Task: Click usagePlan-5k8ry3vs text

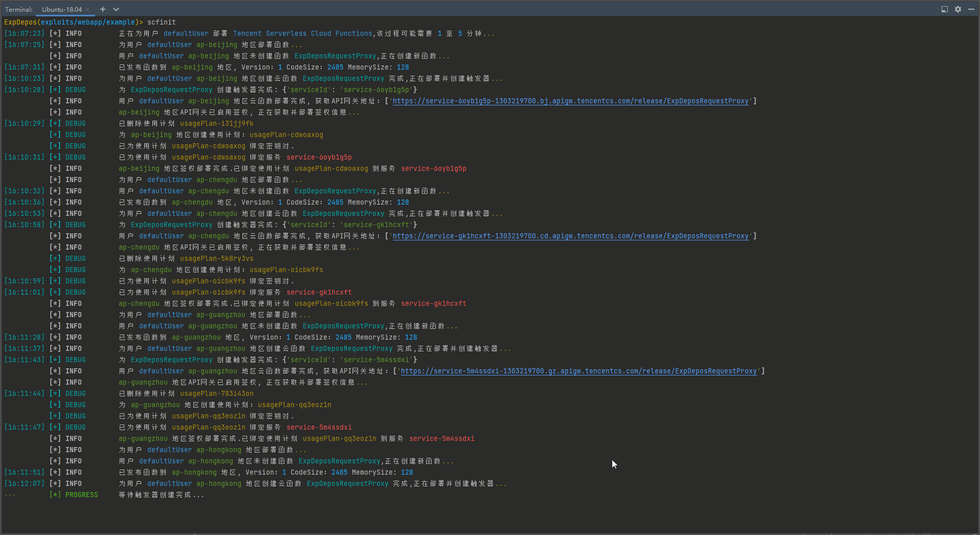Action: 217,259
